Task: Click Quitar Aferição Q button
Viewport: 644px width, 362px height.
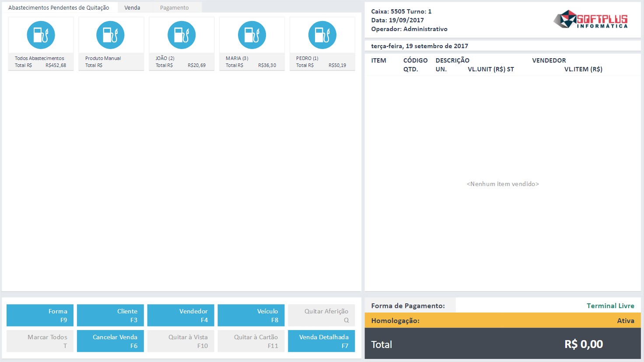Action: click(x=322, y=316)
